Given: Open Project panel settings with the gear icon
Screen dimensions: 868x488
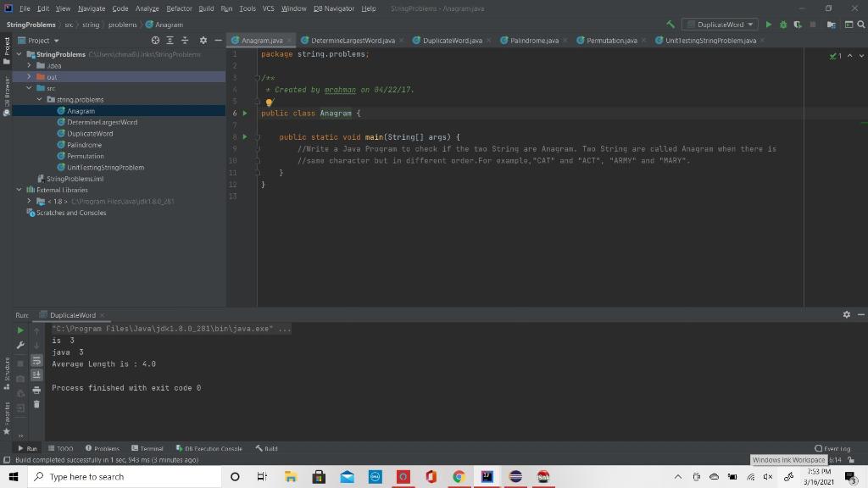Looking at the screenshot, I should pos(203,40).
